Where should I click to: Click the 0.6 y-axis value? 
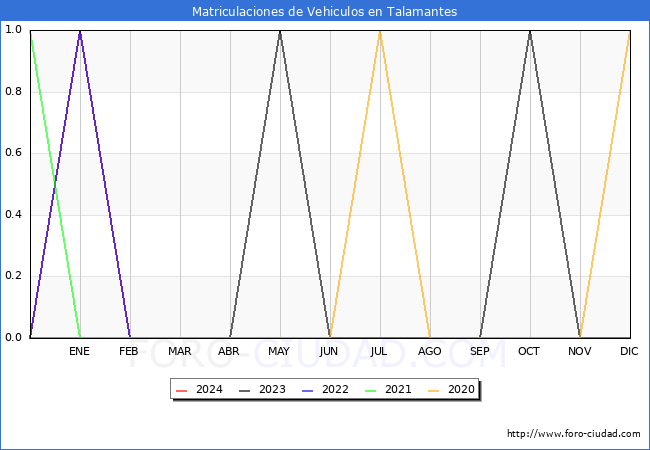click(13, 152)
